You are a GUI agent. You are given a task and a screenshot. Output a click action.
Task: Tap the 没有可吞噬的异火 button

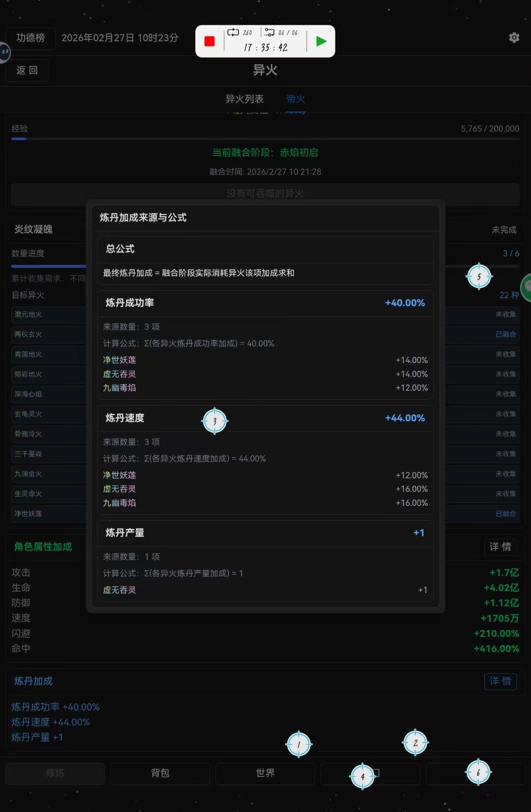tap(265, 194)
